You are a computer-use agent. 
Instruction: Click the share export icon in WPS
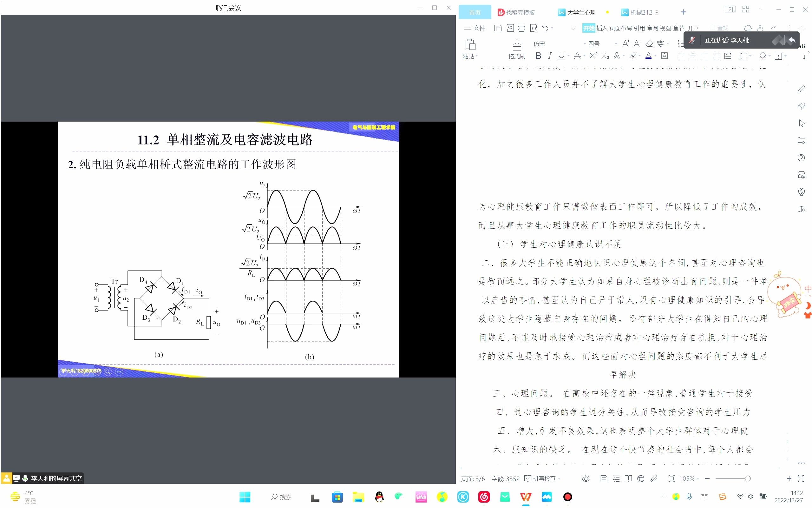point(773,28)
